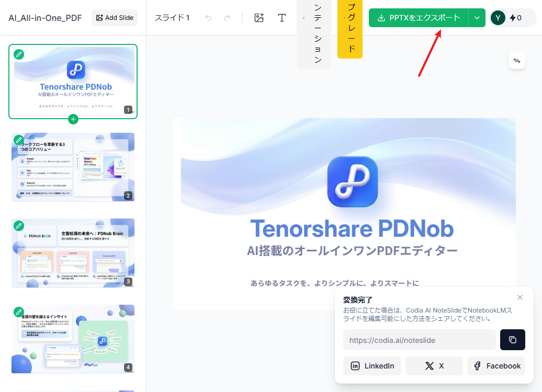Screen dimensions: 542x392
Task: Check the lightning credits counter
Action: (516, 18)
